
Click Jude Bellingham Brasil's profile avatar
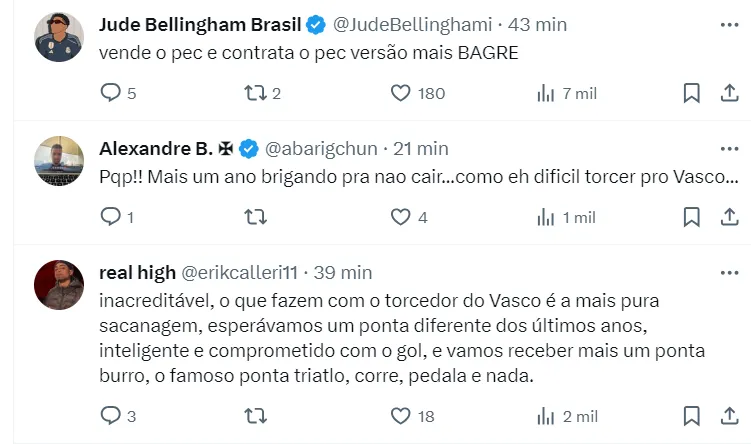pos(59,37)
